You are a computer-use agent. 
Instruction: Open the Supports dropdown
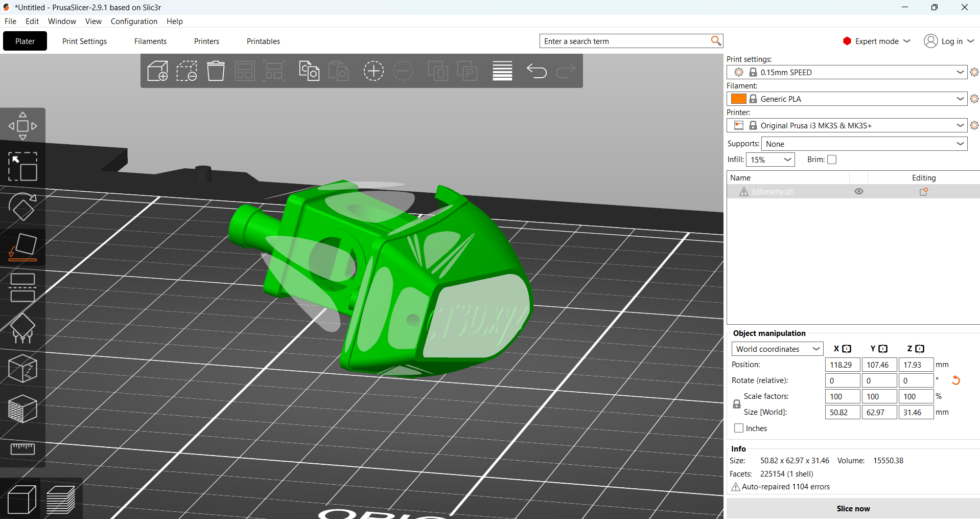pyautogui.click(x=865, y=144)
